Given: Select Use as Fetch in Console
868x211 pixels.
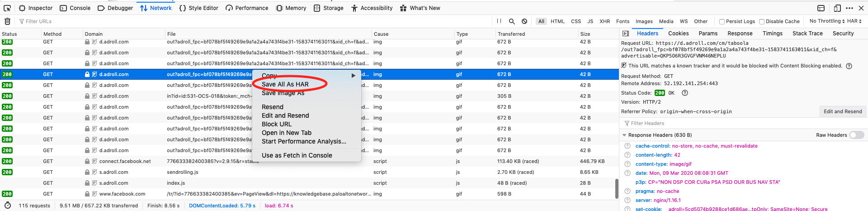Looking at the screenshot, I should (x=297, y=155).
